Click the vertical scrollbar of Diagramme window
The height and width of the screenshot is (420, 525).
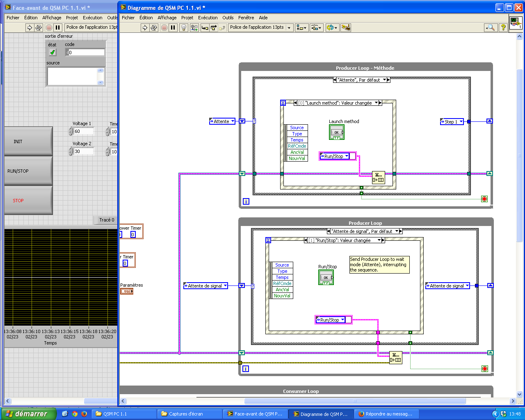click(520, 156)
